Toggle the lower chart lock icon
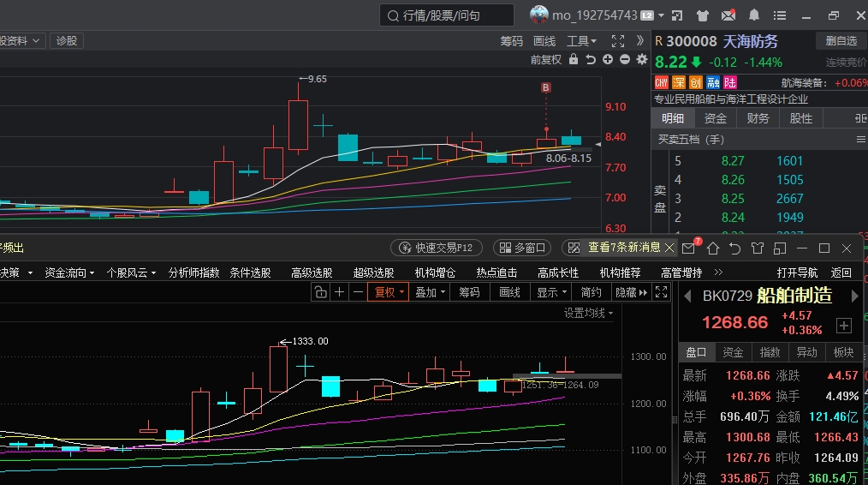Screen dimensions: 868x485 [320, 292]
